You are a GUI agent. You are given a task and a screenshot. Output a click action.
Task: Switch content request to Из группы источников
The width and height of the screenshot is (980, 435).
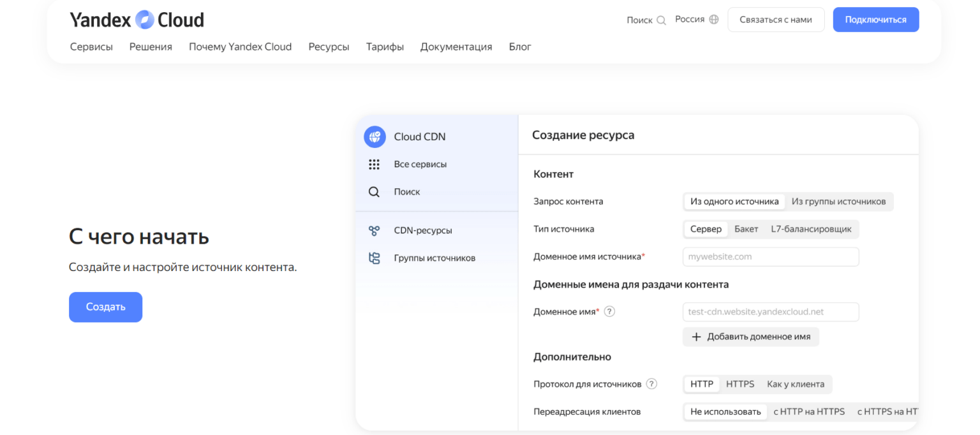(839, 201)
